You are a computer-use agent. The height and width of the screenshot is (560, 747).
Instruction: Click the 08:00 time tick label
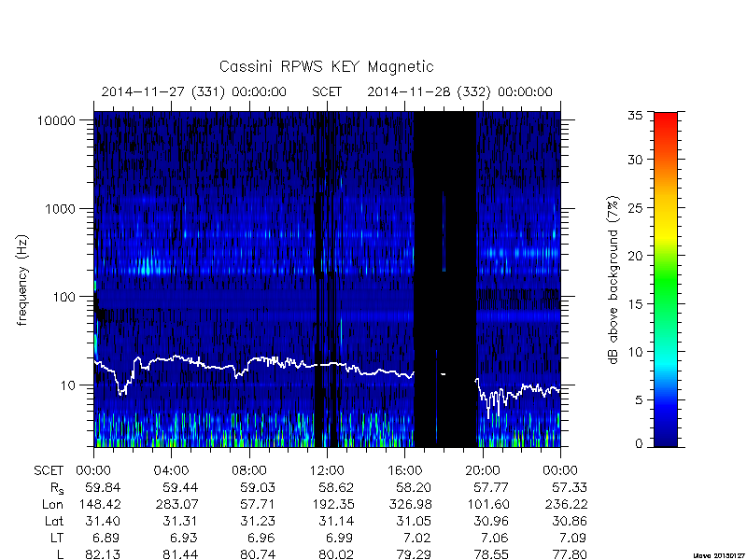[249, 471]
